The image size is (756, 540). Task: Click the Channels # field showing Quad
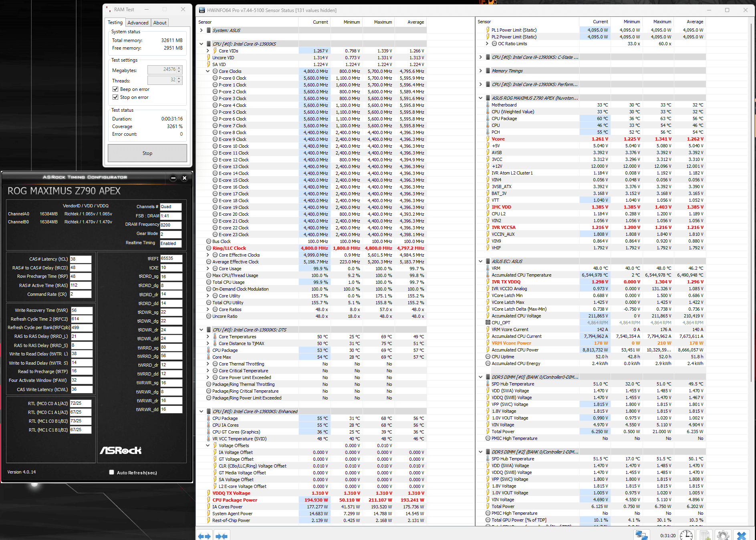point(171,207)
